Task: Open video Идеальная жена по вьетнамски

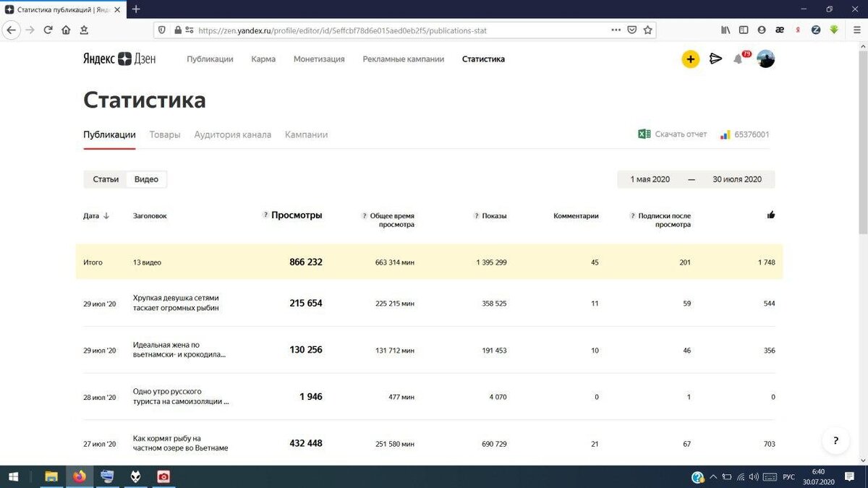Action: click(x=179, y=350)
